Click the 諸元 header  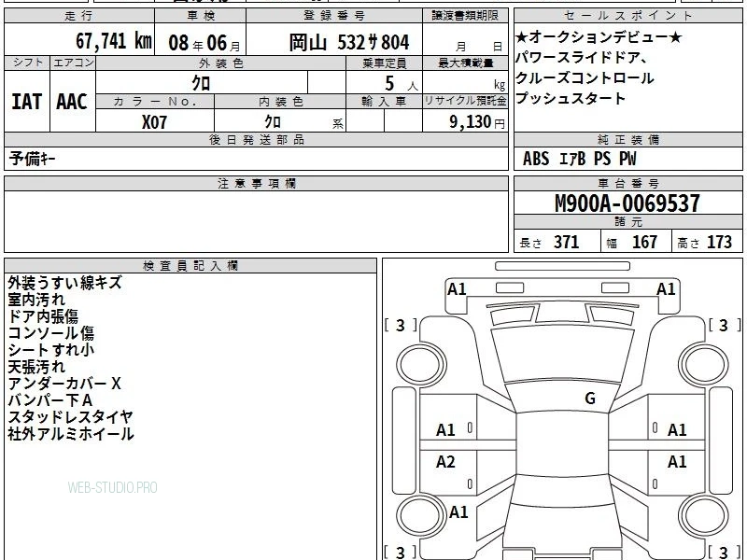[x=627, y=222]
